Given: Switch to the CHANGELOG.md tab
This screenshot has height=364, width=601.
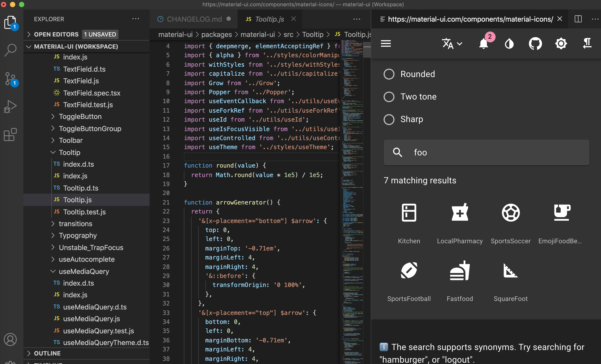Looking at the screenshot, I should 194,19.
